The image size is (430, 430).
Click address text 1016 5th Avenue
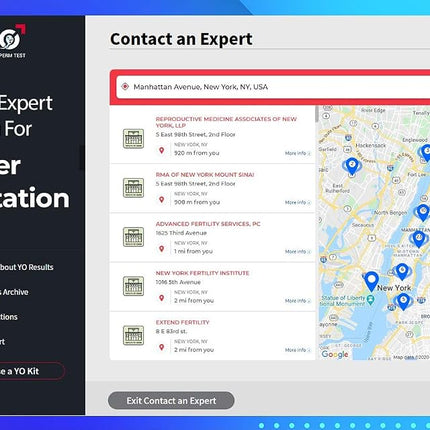point(178,282)
